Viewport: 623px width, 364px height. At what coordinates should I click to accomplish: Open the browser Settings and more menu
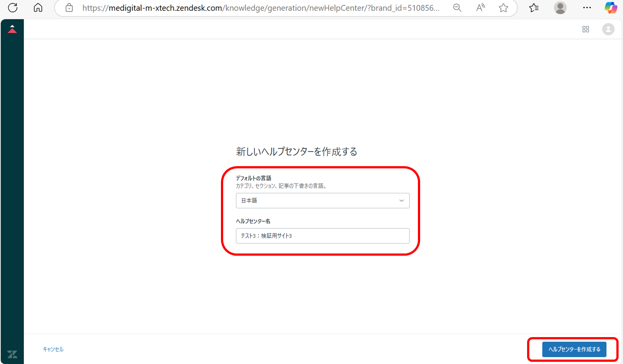(587, 8)
